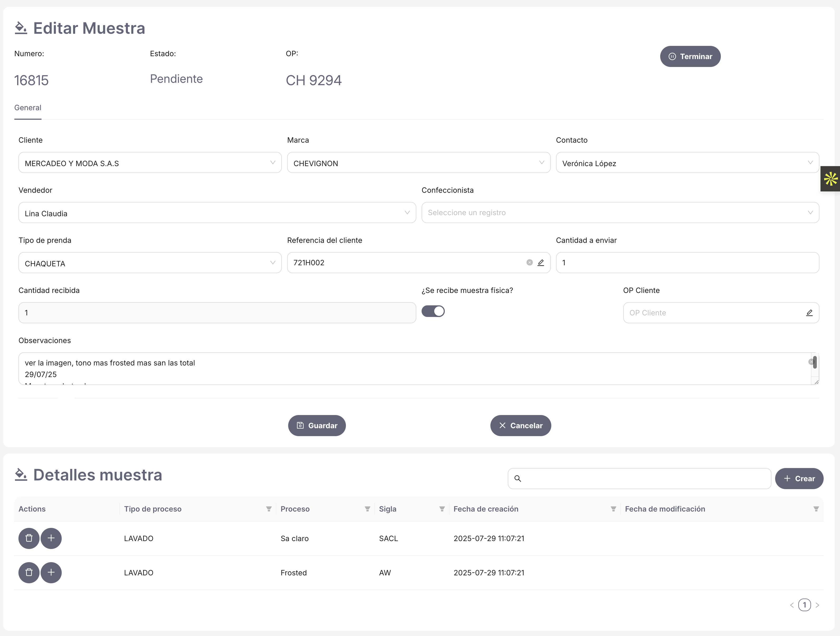Clear the Referencia del cliente field
This screenshot has height=636, width=840.
pos(529,262)
